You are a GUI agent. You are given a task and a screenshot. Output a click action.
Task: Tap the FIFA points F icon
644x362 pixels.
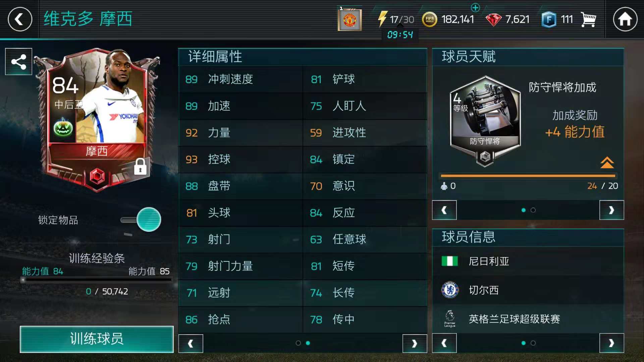549,19
